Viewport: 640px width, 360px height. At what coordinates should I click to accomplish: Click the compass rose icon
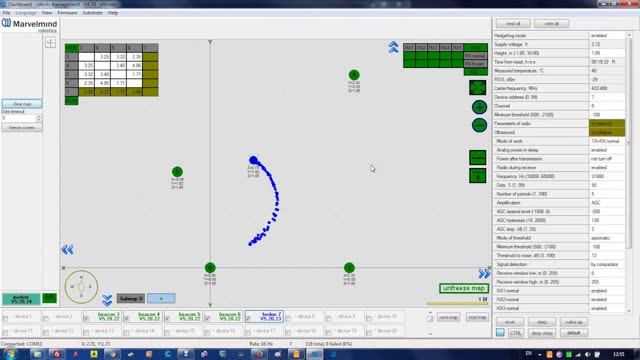[x=81, y=287]
